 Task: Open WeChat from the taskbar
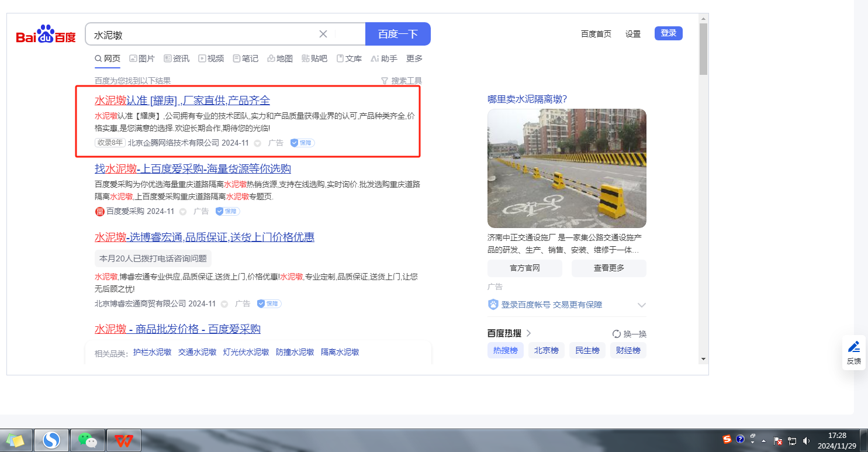click(x=88, y=440)
